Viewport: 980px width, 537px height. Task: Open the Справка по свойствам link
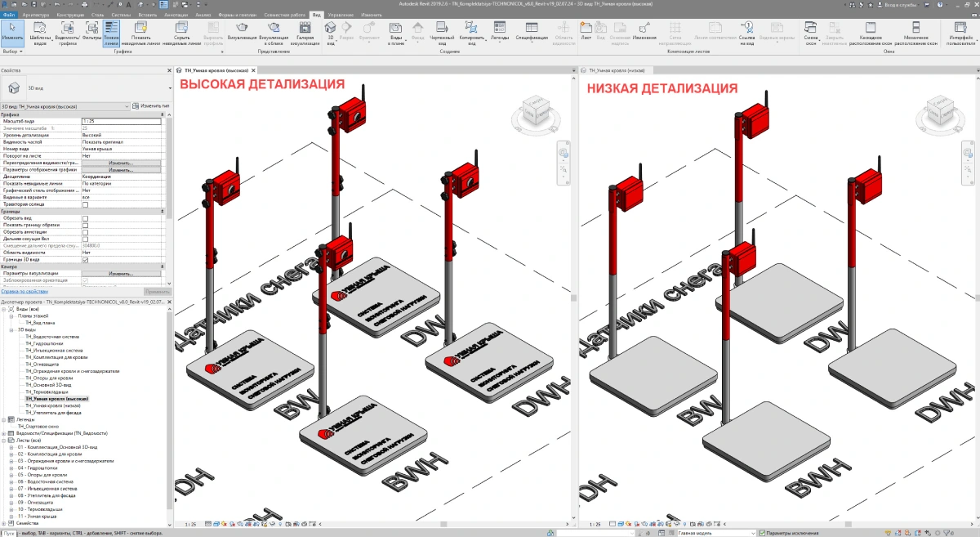click(22, 291)
